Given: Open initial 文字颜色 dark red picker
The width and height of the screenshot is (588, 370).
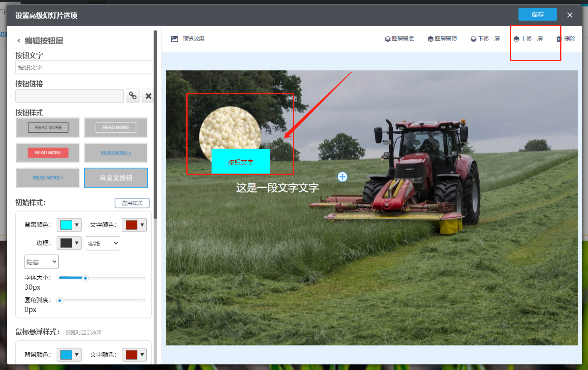Looking at the screenshot, I should (x=134, y=225).
